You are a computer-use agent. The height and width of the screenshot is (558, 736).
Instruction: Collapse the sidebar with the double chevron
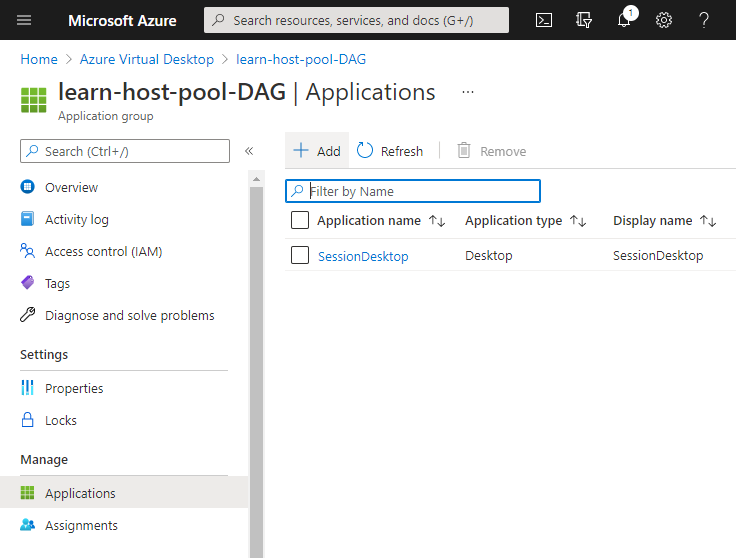pos(249,151)
